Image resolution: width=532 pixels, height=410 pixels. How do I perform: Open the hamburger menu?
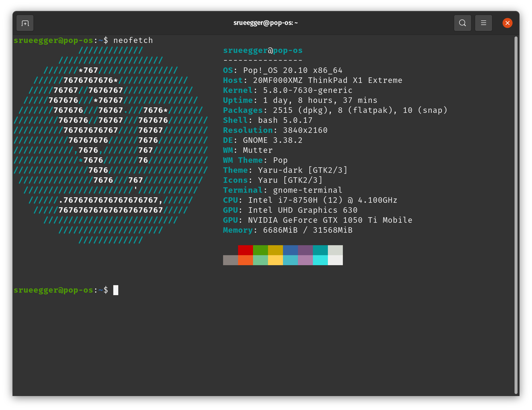click(483, 23)
